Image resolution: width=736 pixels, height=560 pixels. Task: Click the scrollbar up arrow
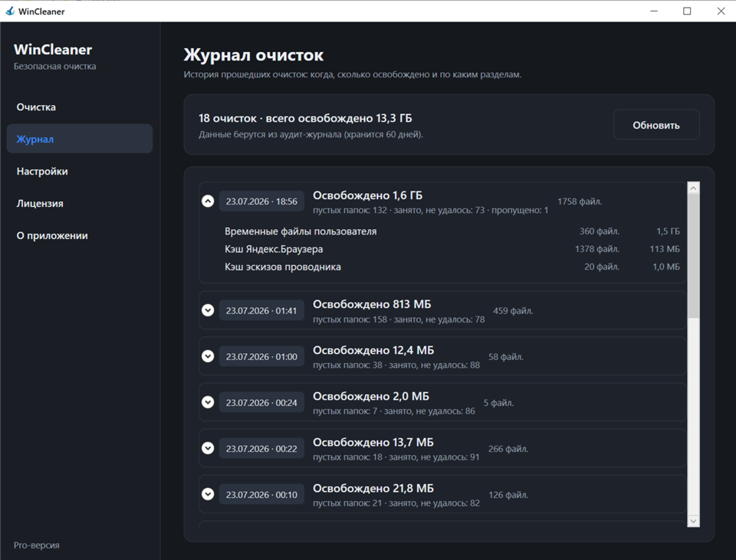point(693,188)
